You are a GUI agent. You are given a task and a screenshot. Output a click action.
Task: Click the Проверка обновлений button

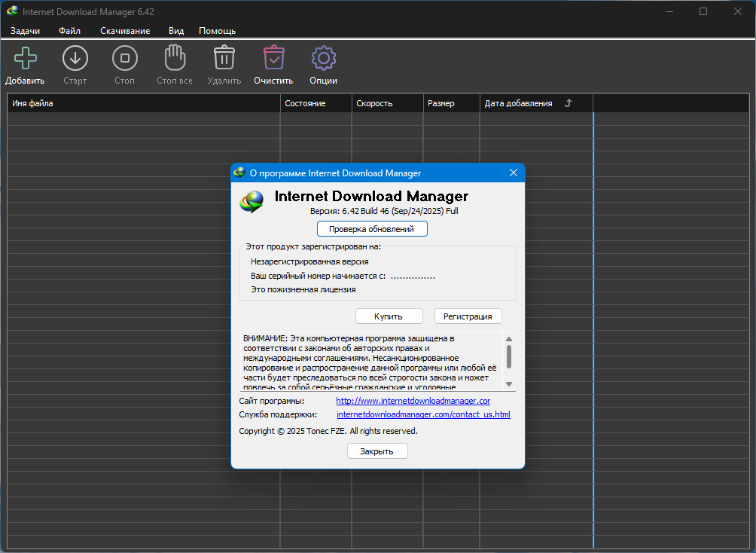[x=372, y=228]
